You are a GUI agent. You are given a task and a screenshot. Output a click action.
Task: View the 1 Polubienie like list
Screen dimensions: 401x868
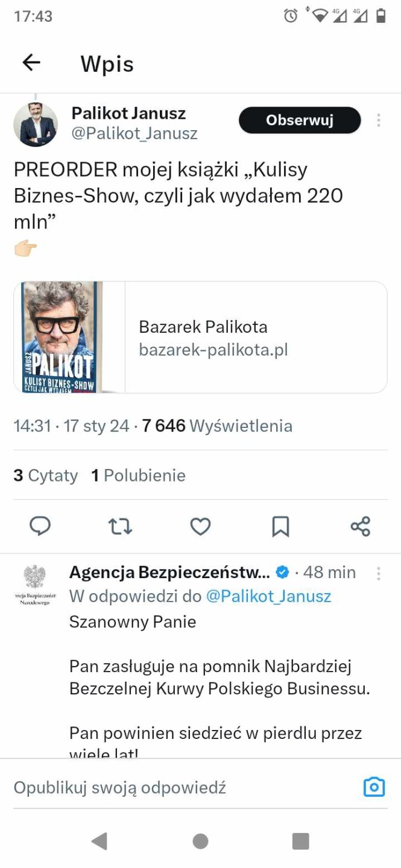coord(138,476)
